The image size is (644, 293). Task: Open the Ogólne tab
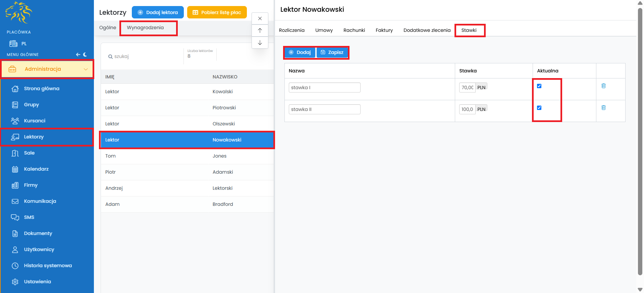tap(108, 27)
